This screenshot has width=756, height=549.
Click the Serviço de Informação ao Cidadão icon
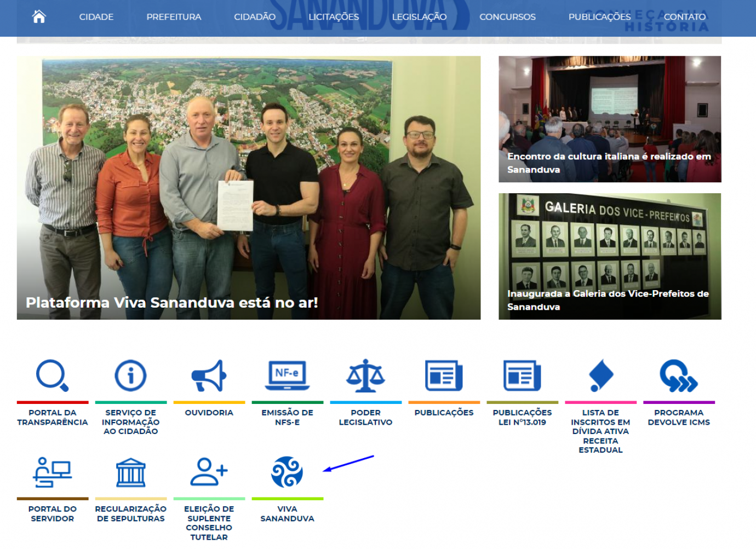(x=130, y=375)
